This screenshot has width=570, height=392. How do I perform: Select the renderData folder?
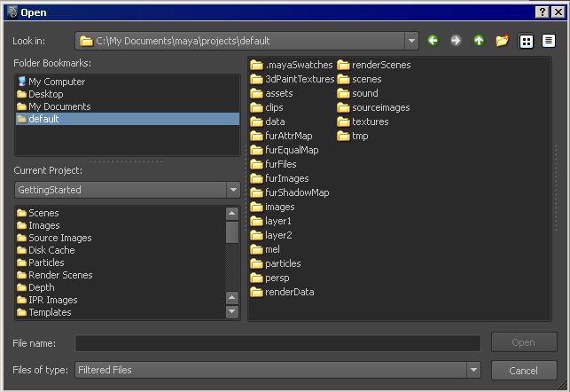coord(282,292)
